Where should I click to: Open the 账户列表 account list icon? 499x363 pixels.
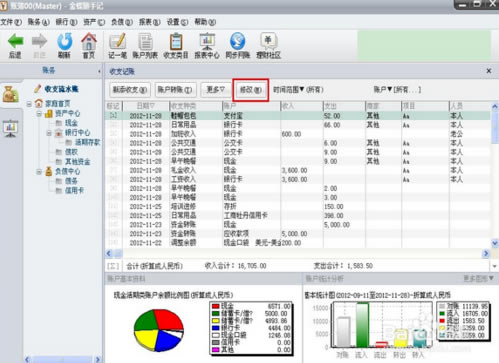point(145,41)
